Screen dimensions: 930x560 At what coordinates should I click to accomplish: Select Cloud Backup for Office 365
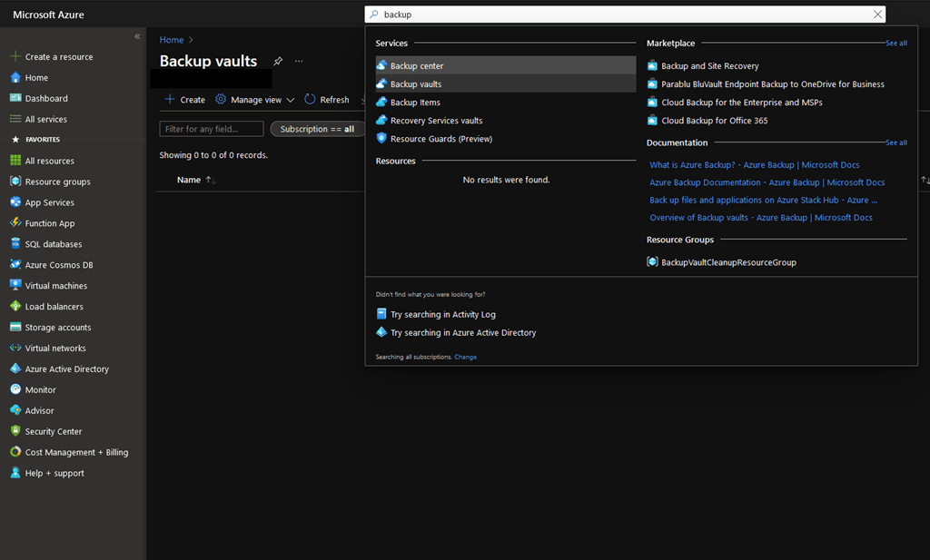coord(714,121)
